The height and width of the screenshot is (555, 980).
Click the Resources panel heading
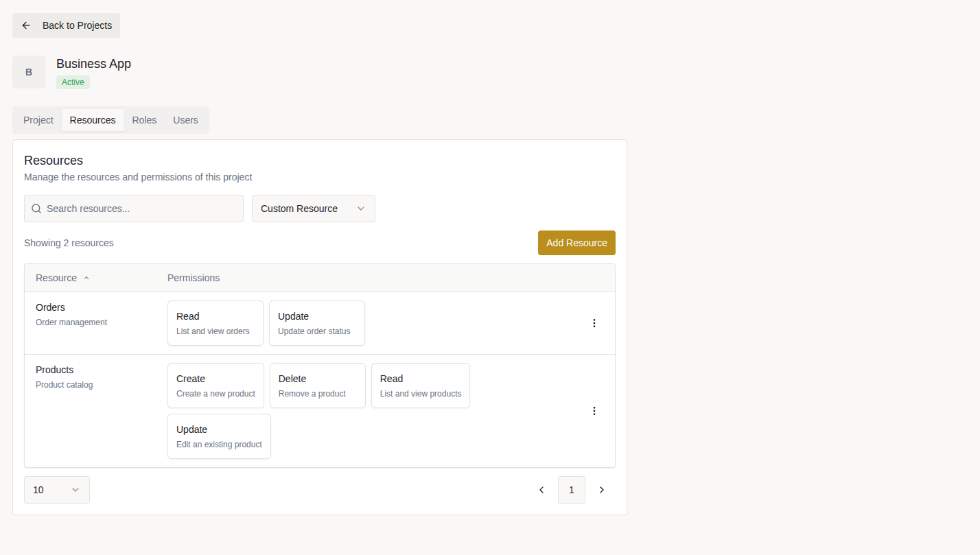click(x=54, y=161)
